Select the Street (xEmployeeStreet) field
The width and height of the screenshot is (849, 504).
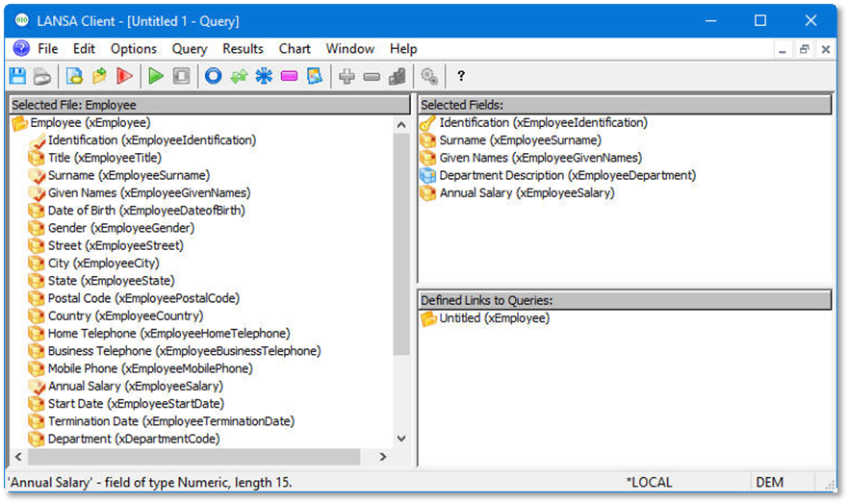(116, 245)
